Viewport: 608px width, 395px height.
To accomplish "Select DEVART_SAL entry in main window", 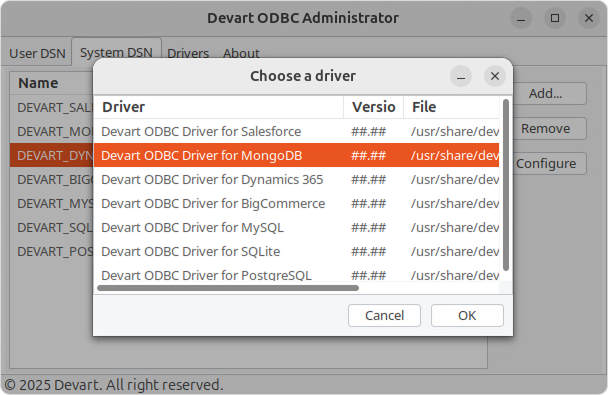I will click(x=52, y=107).
